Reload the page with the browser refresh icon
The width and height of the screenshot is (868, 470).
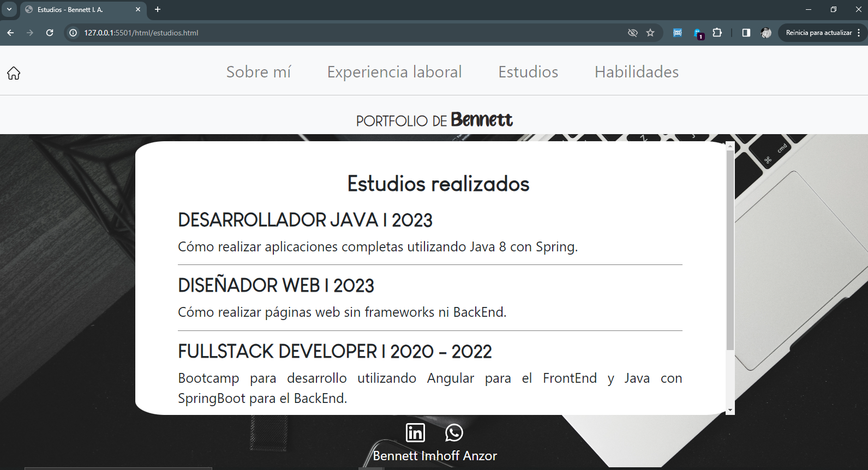click(50, 33)
